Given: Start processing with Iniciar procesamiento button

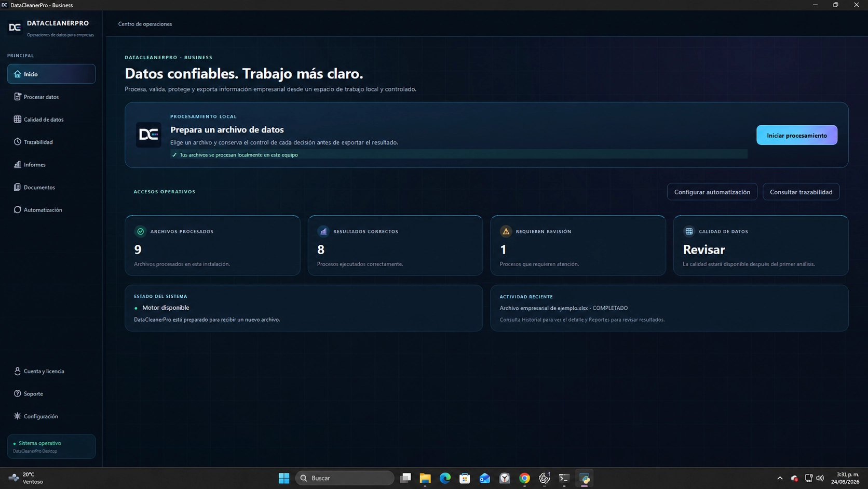Looking at the screenshot, I should 797,135.
